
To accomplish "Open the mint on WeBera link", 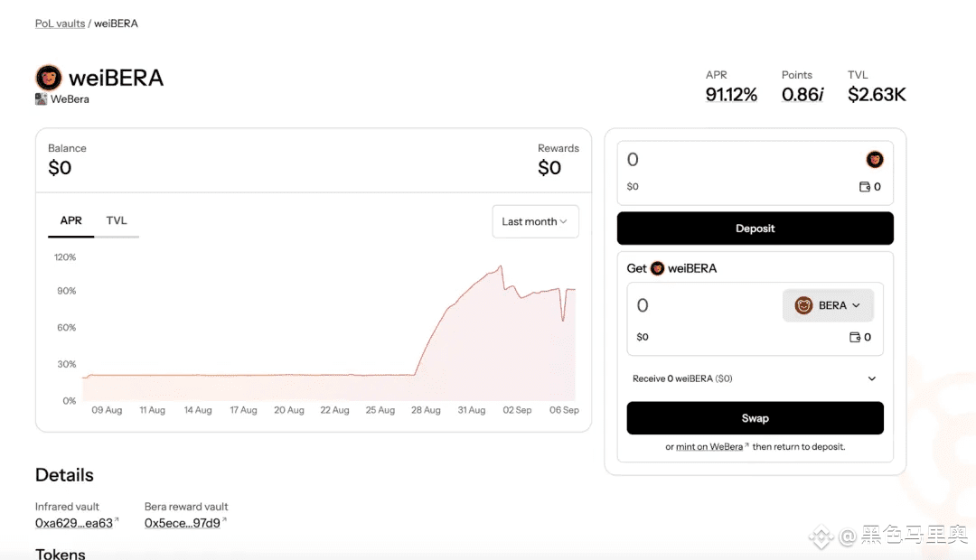I will [x=709, y=447].
